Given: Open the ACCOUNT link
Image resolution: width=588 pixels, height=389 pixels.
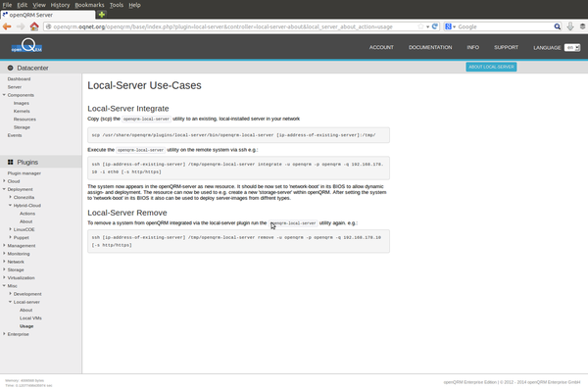Looking at the screenshot, I should pyautogui.click(x=381, y=47).
